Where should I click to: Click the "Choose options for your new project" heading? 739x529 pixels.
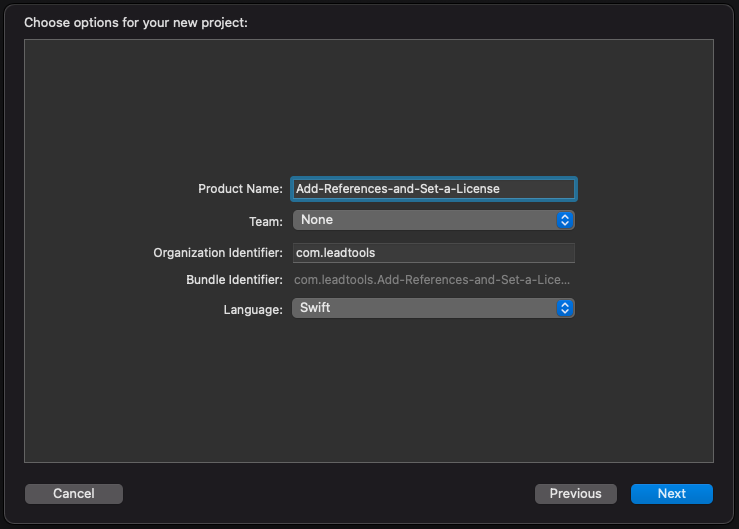[136, 22]
